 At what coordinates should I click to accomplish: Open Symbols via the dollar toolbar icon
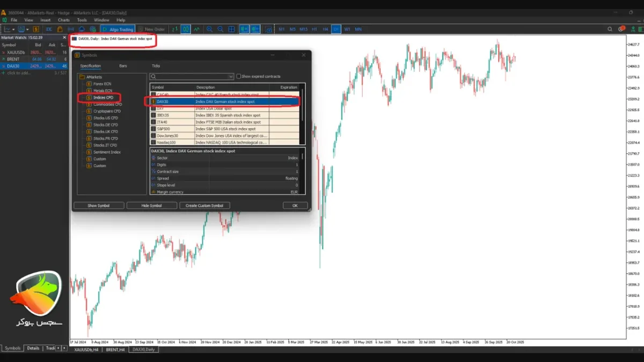coord(36,29)
